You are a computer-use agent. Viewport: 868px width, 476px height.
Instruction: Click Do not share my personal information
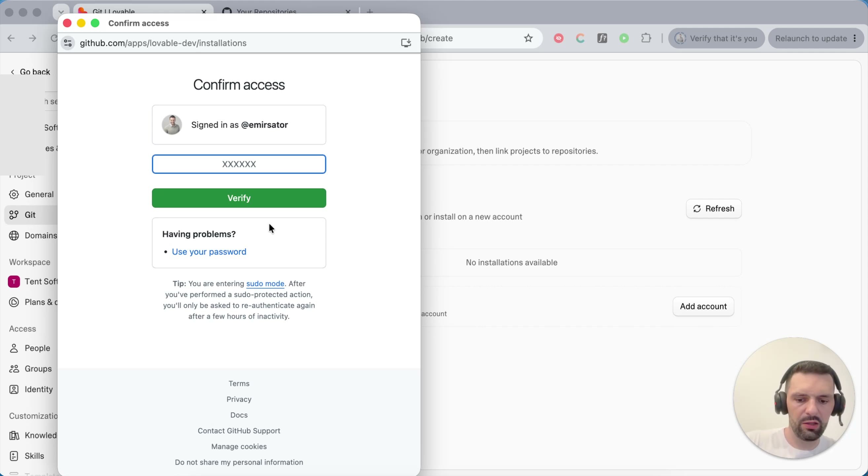click(239, 462)
